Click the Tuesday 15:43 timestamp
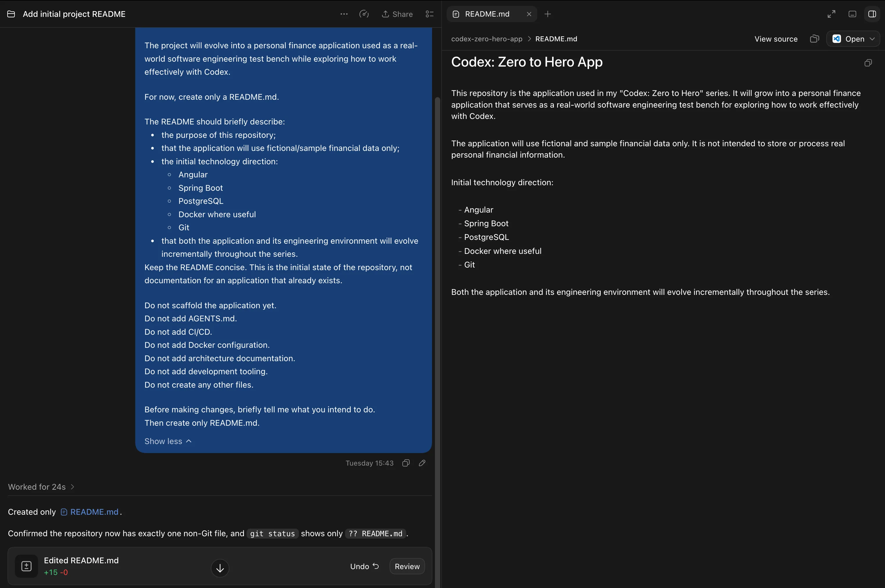Image resolution: width=885 pixels, height=588 pixels. click(x=370, y=463)
